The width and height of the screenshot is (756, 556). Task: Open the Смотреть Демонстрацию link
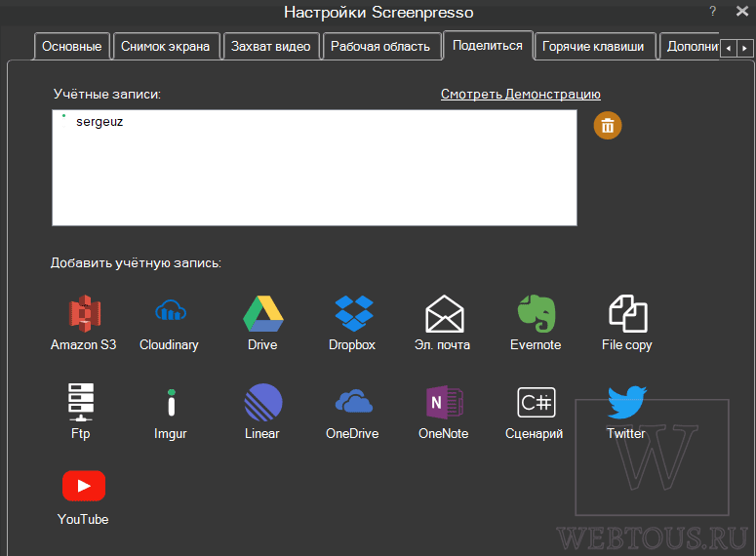pyautogui.click(x=521, y=94)
